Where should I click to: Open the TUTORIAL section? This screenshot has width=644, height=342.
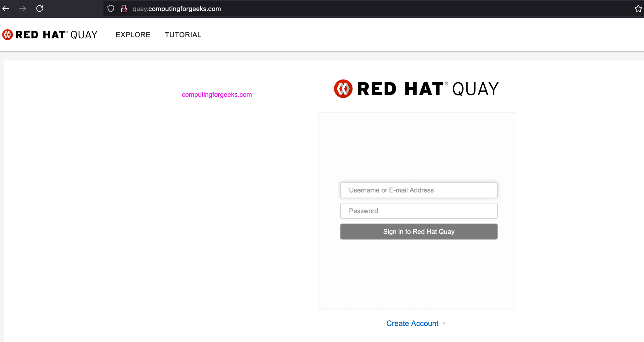tap(183, 35)
